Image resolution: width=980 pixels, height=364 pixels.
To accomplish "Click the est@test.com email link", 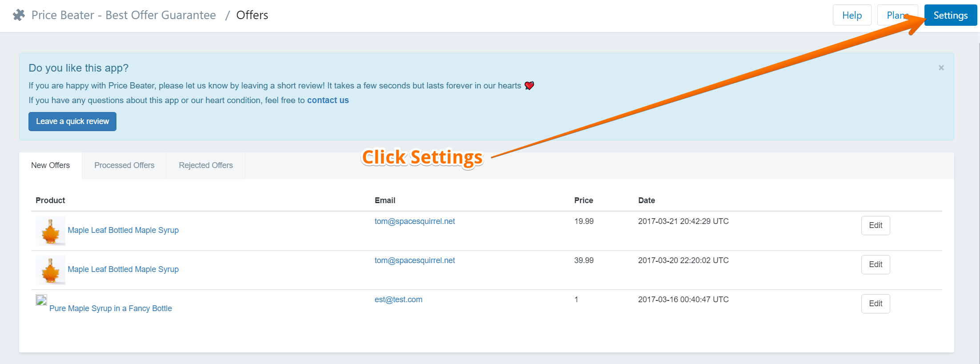I will tap(398, 300).
